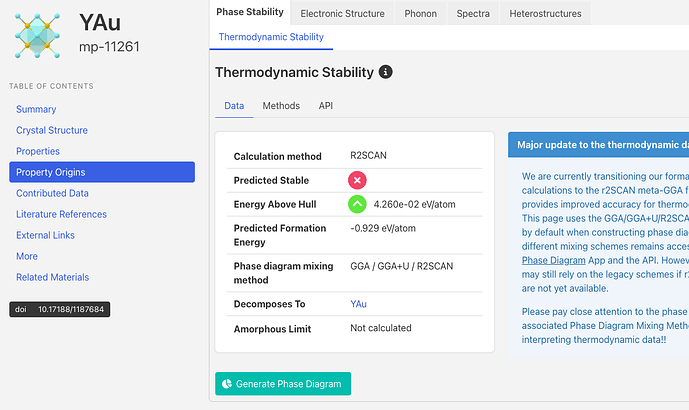Click the 4.260e-02 eV/atom value
Screen dimensions: 689x410
click(x=414, y=204)
